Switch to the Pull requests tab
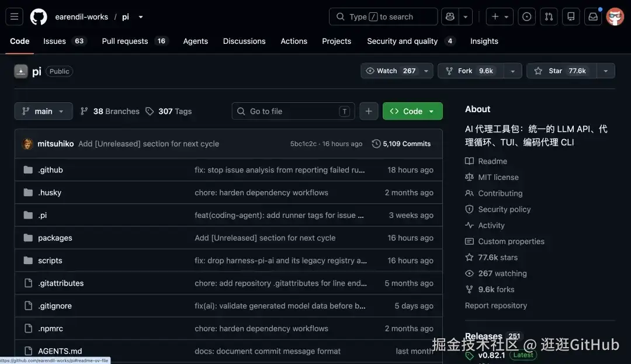Viewport: 631px width, 364px height. (x=135, y=41)
